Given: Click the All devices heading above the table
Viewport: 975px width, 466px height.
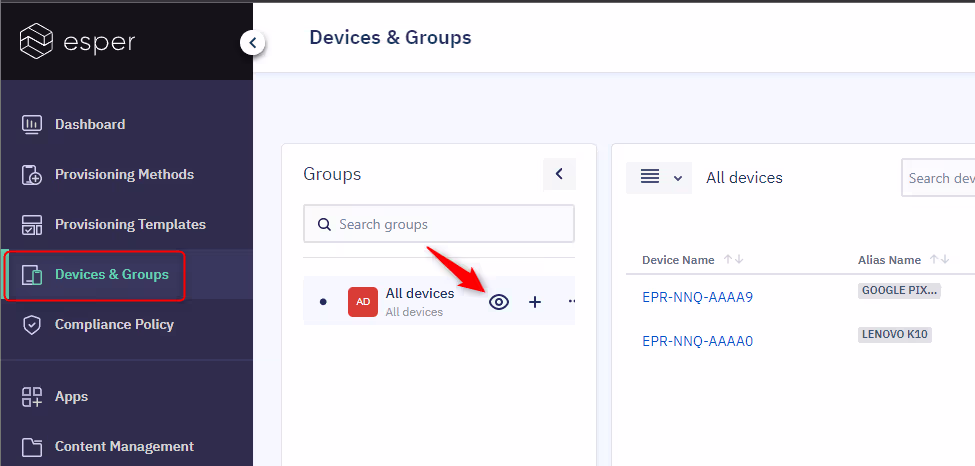Looking at the screenshot, I should (744, 178).
